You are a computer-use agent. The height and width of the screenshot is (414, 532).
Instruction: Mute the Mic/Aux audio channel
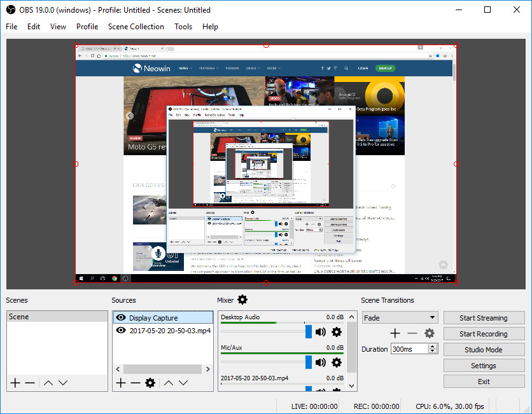[x=322, y=362]
